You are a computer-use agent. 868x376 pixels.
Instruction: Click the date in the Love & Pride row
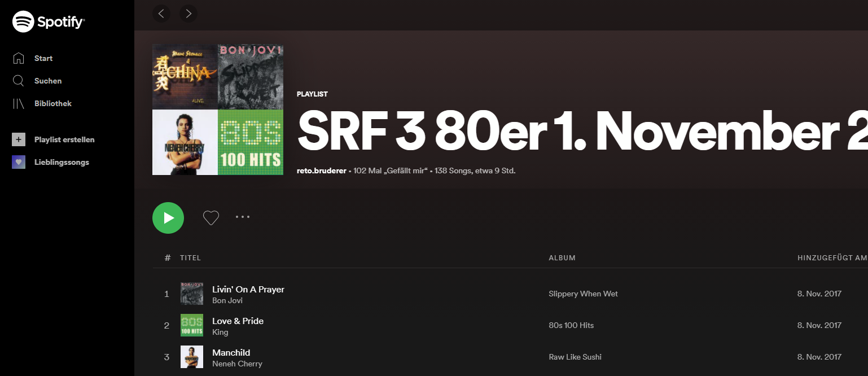[819, 325]
